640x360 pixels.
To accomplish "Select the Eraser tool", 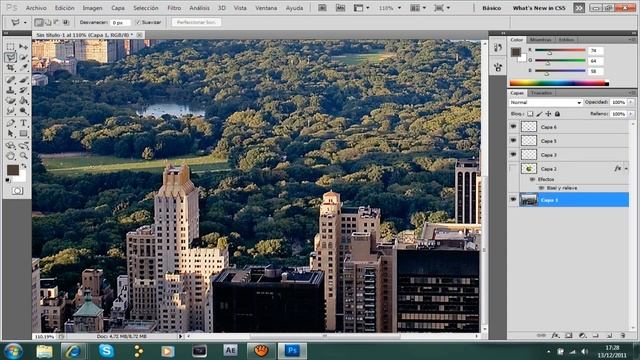I will click(11, 100).
